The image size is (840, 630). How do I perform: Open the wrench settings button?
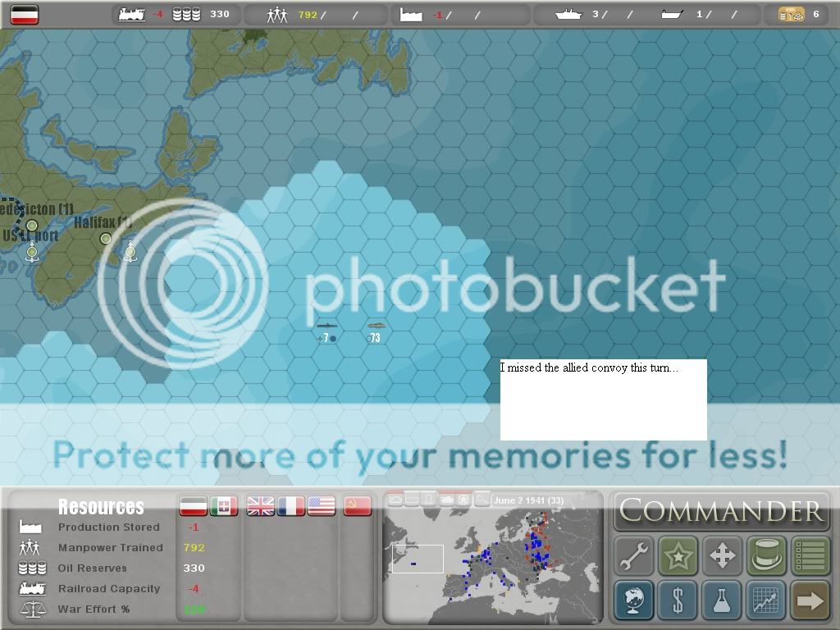tap(634, 556)
